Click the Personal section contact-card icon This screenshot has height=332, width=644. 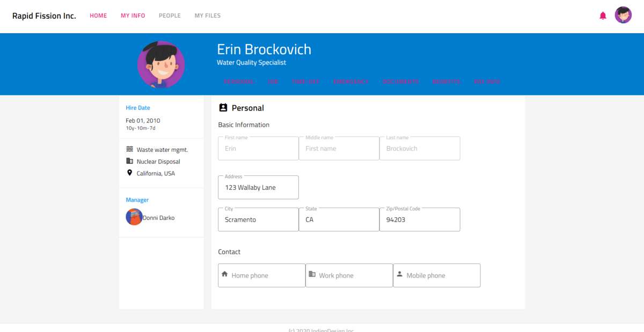point(223,108)
